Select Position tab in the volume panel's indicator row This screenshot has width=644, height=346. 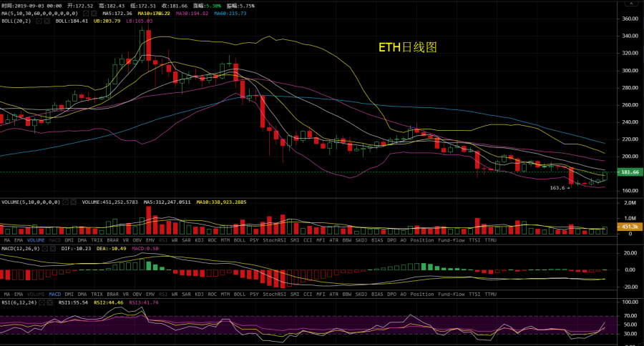tap(421, 240)
